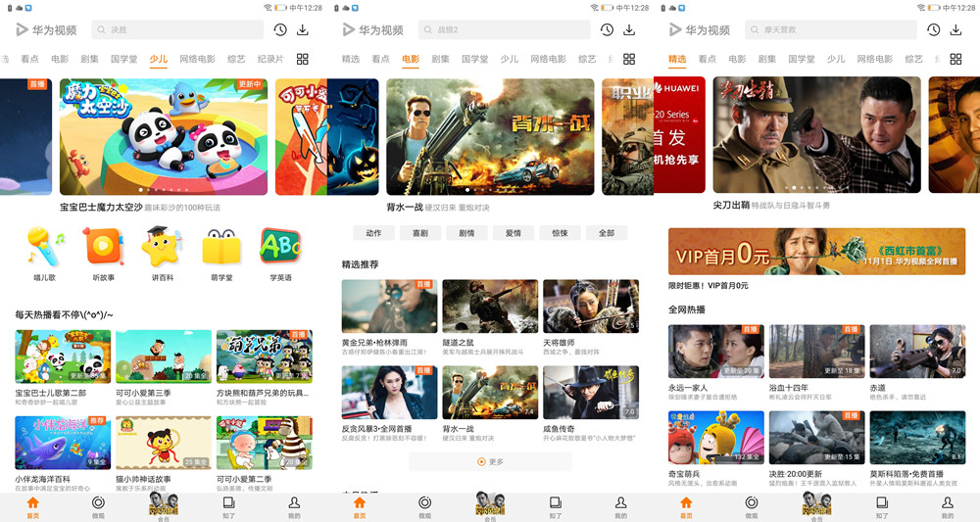Show 全部 movie genres
Viewport: 980px width, 522px height.
607,233
